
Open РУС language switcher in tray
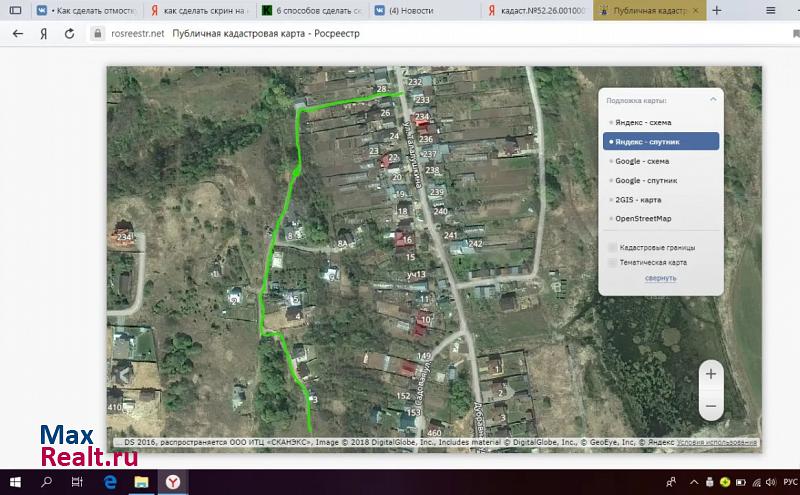point(789,482)
